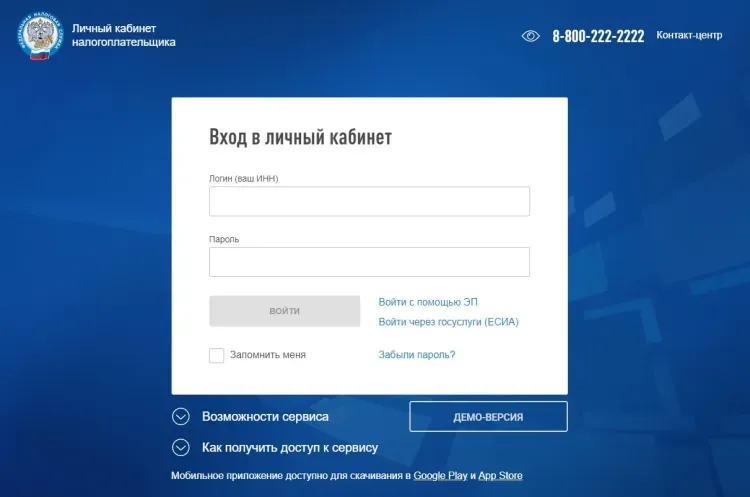The image size is (750, 497).
Task: Launch the ДЕМО-ВЕРСИЯ button
Action: pos(488,417)
